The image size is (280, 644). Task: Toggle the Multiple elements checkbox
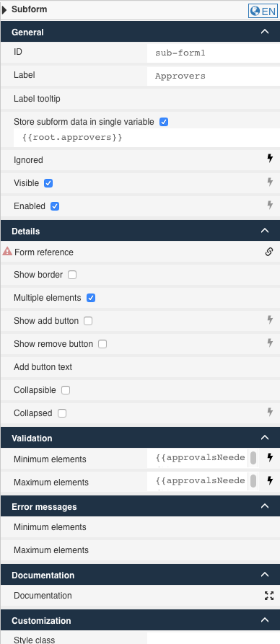(x=91, y=298)
